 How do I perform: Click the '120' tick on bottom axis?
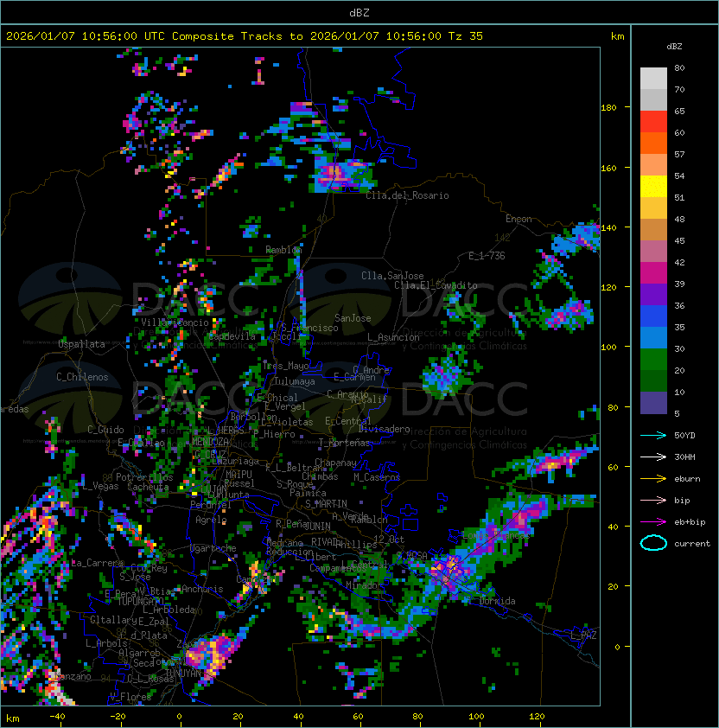pos(537,717)
